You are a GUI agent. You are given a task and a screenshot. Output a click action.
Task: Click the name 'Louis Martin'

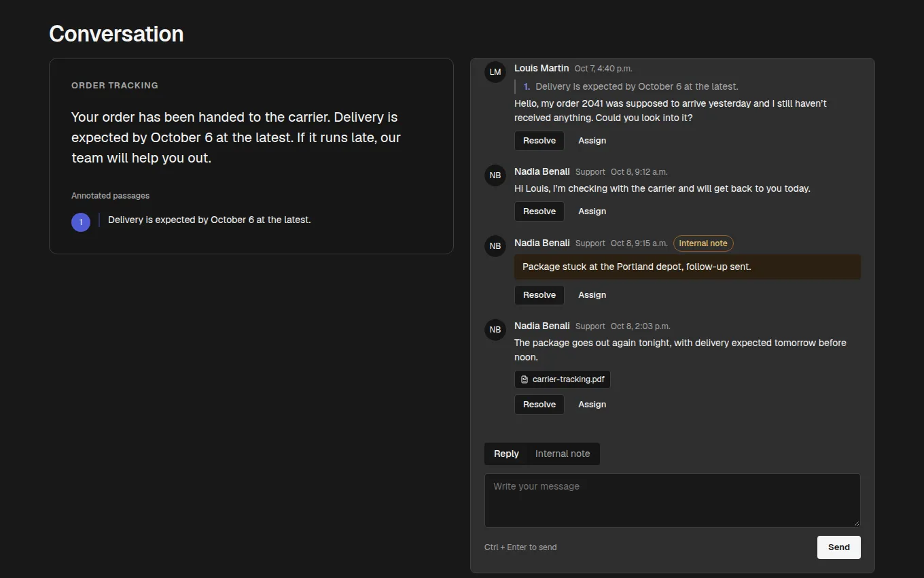(x=541, y=68)
